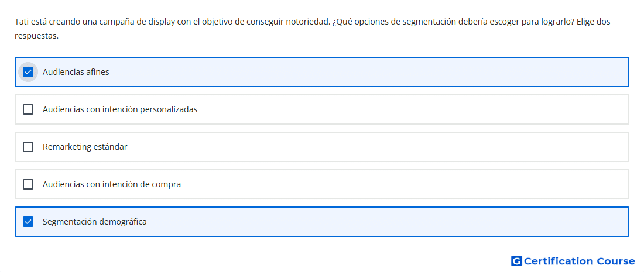Select the Remarketing estándar answer row
644x272 pixels.
322,147
